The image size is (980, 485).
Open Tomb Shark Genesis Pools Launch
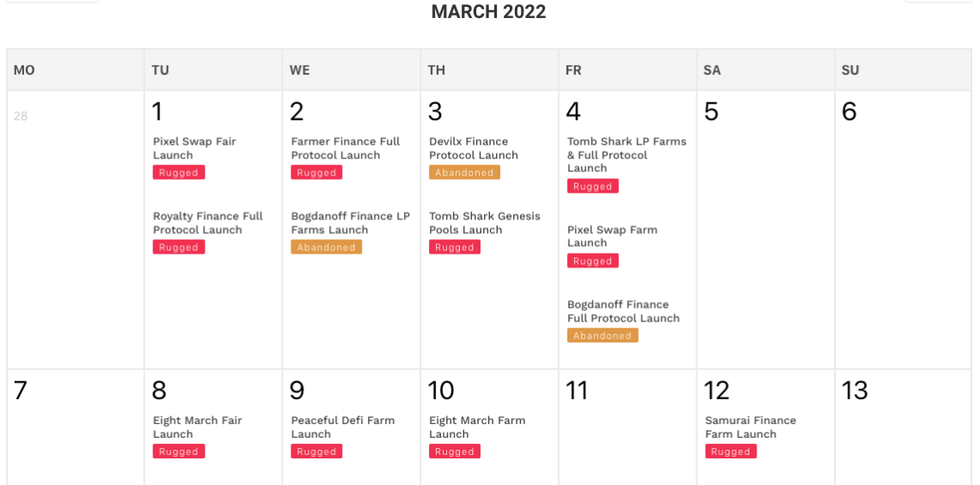(485, 223)
